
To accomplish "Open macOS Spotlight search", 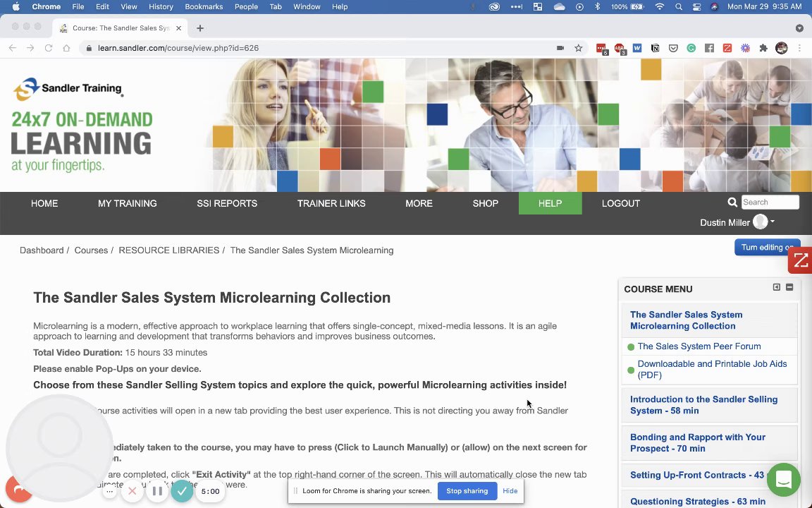I will coord(678,7).
